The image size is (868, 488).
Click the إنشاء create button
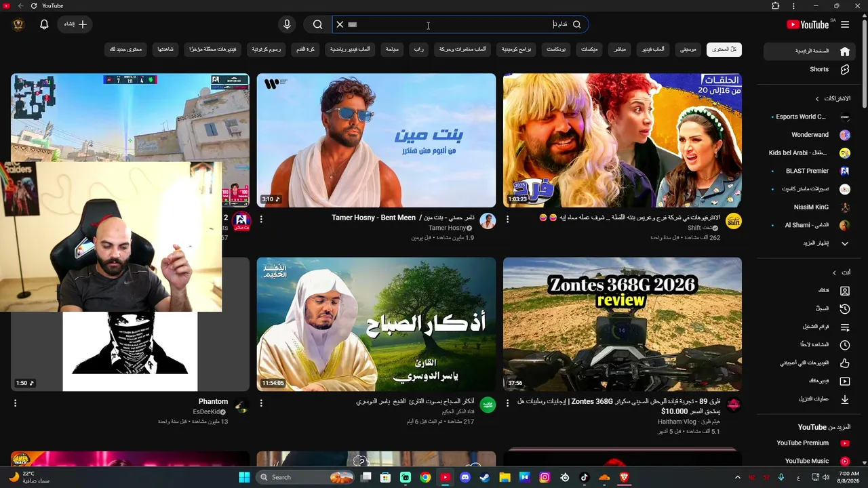pos(76,24)
